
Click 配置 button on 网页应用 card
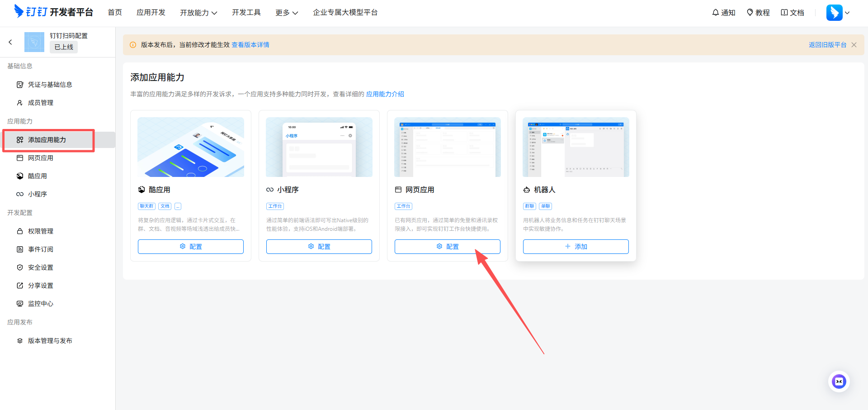(448, 247)
